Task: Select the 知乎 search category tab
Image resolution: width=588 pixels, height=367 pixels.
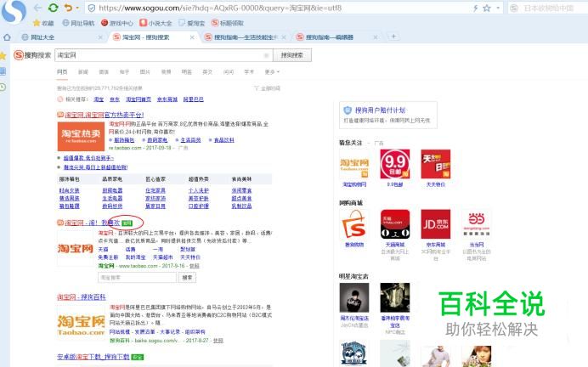Action: click(124, 71)
